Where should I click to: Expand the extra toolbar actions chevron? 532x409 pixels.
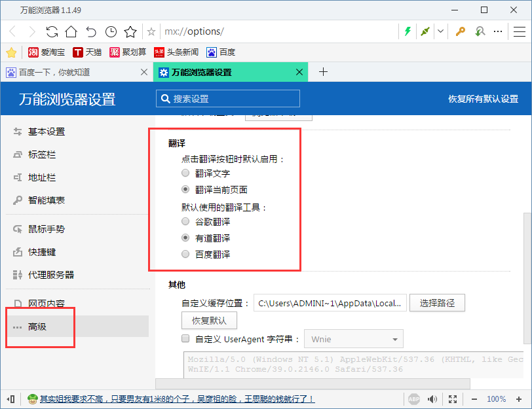tap(440, 31)
